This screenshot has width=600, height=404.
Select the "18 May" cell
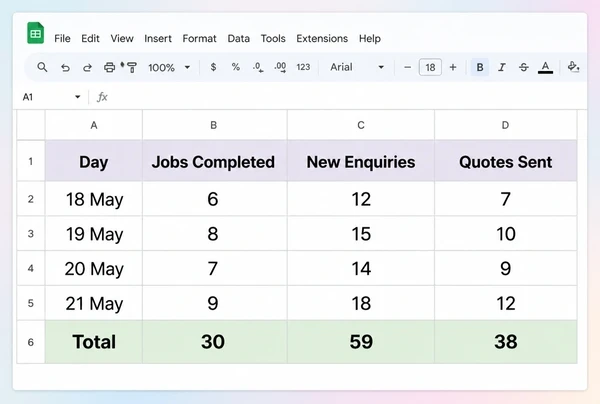point(94,199)
